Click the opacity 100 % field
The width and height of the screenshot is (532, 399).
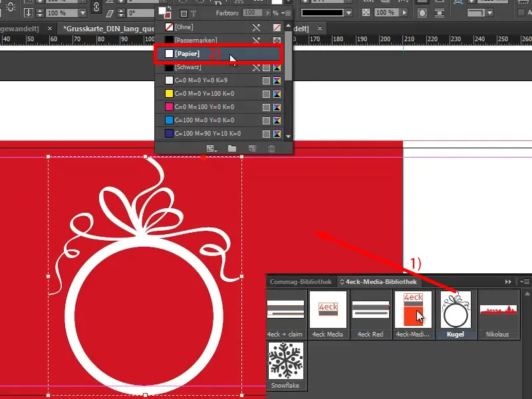[x=386, y=13]
